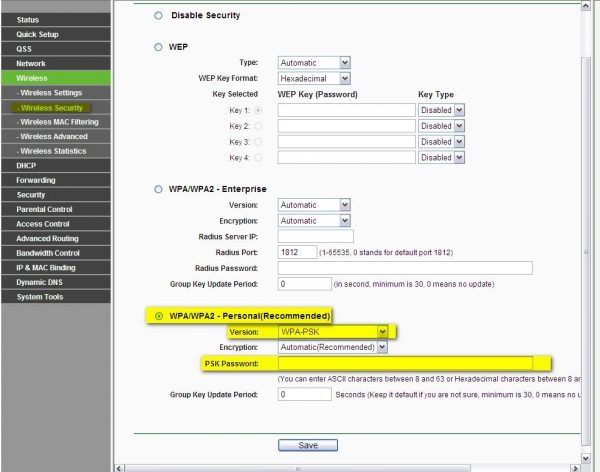Select the WEP Key 2 radio button
The image size is (600, 472).
(258, 126)
